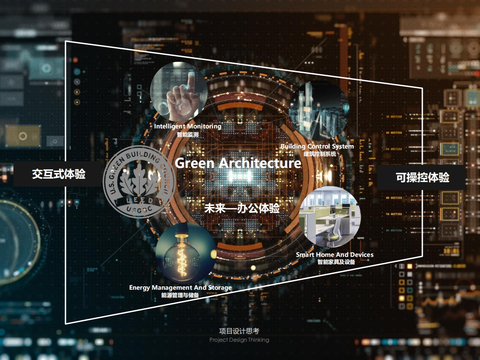Click the Project Design Thinking subtitle
480x360 pixels.
(x=239, y=340)
